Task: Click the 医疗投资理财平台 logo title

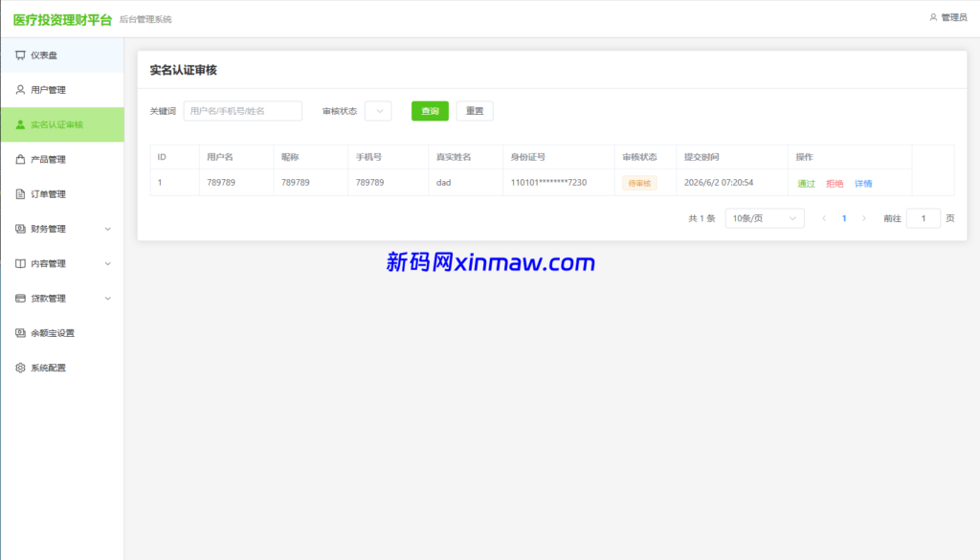Action: click(62, 20)
